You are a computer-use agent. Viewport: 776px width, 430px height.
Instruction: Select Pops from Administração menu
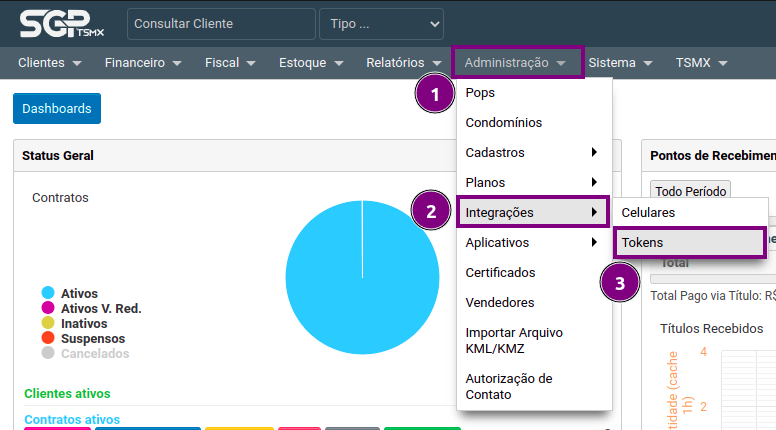pos(480,93)
